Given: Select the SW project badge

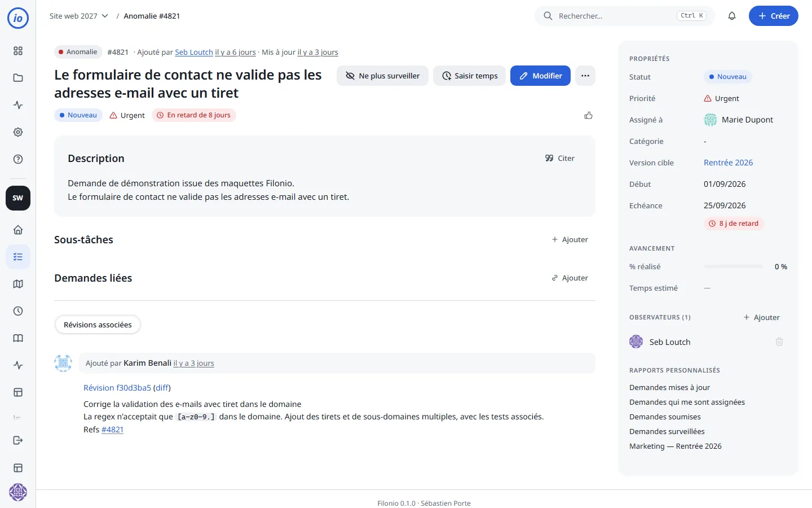Looking at the screenshot, I should tap(18, 198).
